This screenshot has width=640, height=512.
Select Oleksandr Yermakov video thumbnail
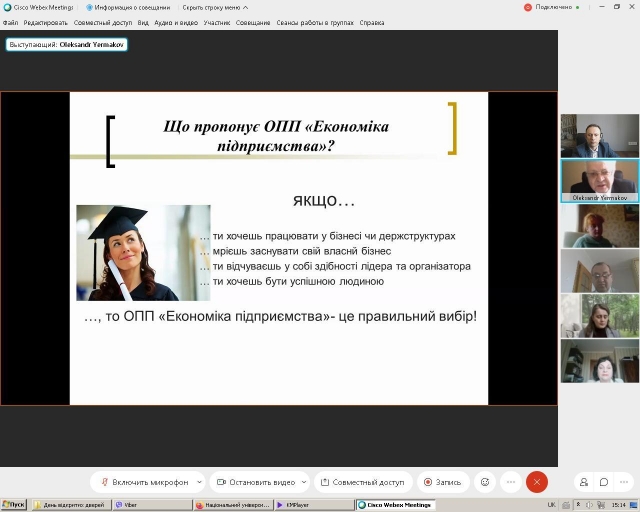(600, 181)
